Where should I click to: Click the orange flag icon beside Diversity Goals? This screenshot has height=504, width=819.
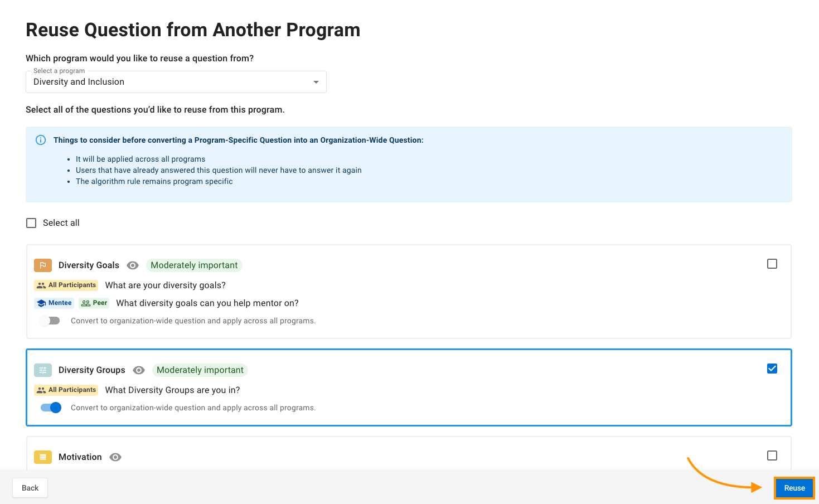[43, 265]
